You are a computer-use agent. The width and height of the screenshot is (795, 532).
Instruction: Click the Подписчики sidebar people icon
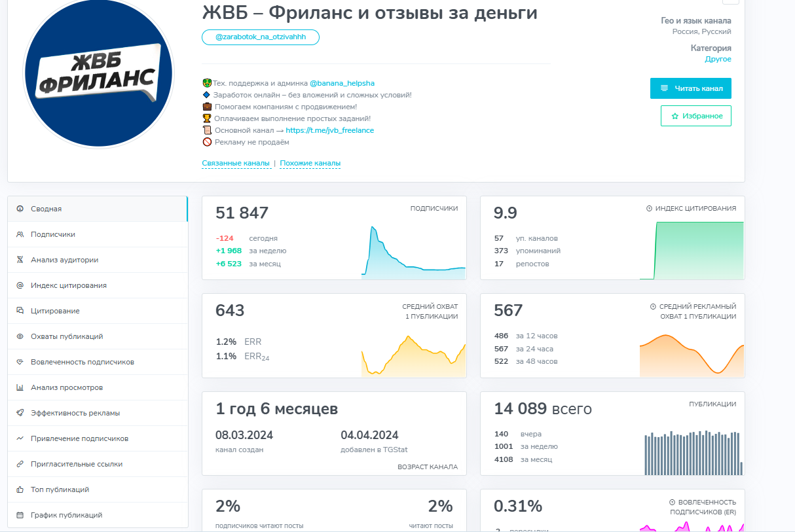pyautogui.click(x=20, y=234)
